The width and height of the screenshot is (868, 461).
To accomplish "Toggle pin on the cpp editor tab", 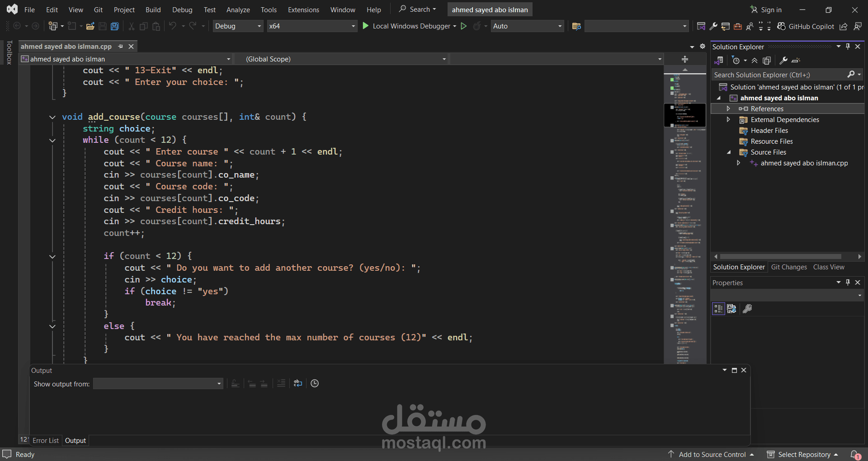I will click(x=120, y=47).
